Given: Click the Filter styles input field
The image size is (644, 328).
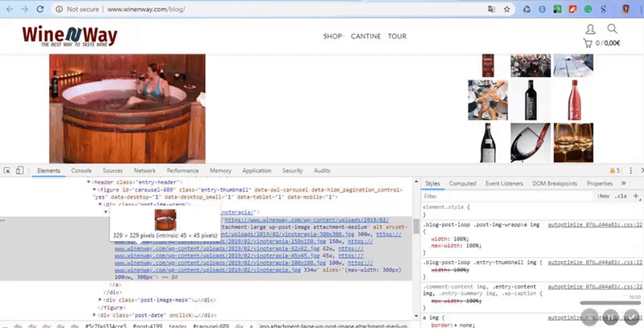Looking at the screenshot, I should [x=508, y=196].
